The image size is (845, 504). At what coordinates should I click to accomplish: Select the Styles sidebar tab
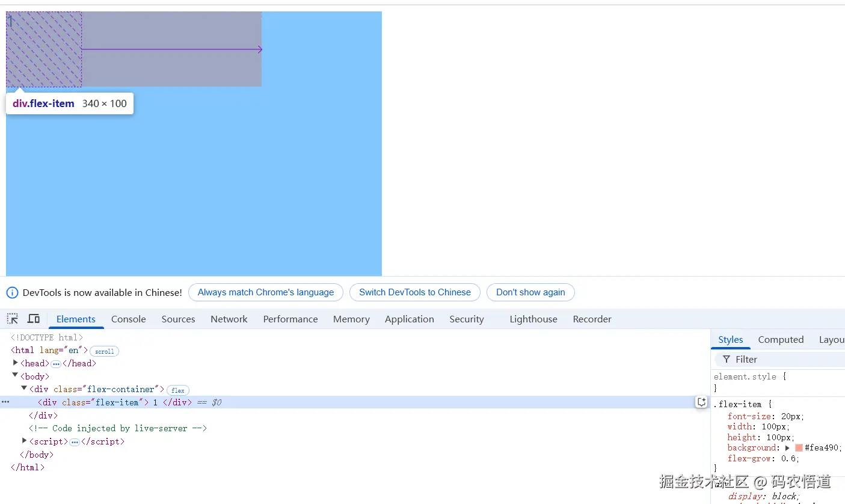tap(731, 340)
